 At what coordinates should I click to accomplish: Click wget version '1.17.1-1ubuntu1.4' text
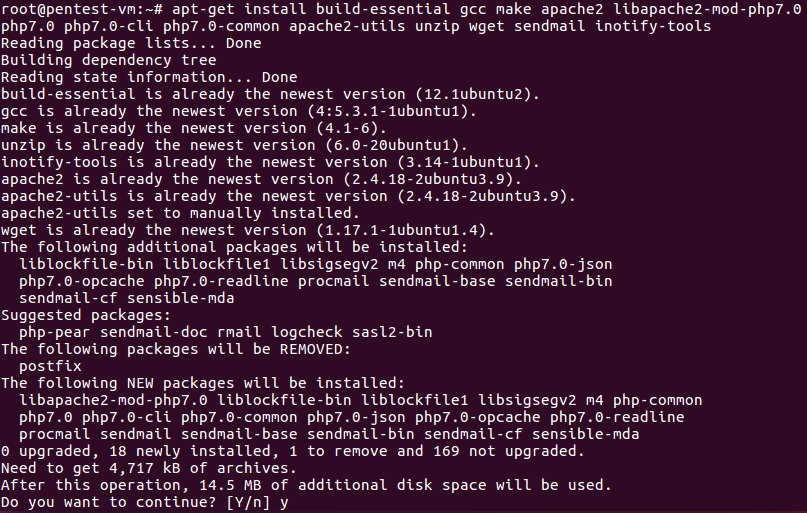(x=404, y=230)
